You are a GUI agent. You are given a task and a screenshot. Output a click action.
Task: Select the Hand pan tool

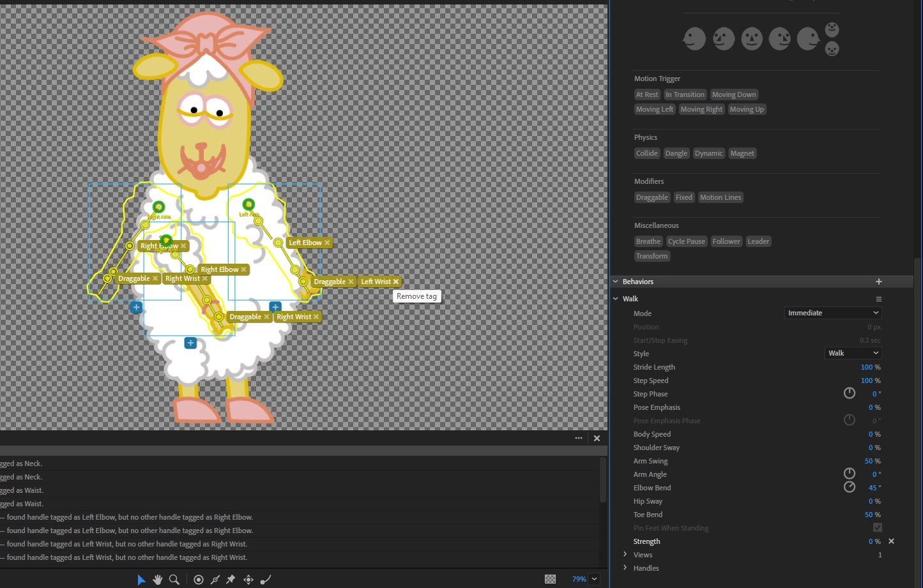click(x=158, y=580)
